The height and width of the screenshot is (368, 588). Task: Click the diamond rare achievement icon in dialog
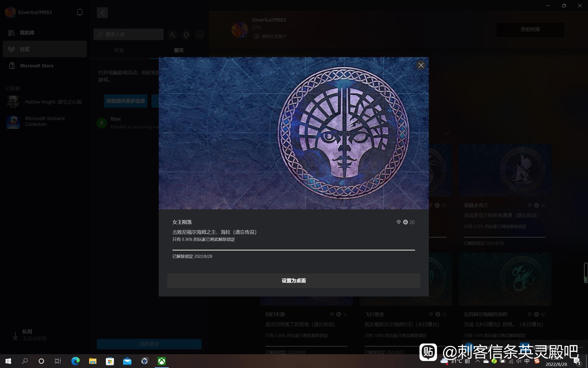coord(399,222)
